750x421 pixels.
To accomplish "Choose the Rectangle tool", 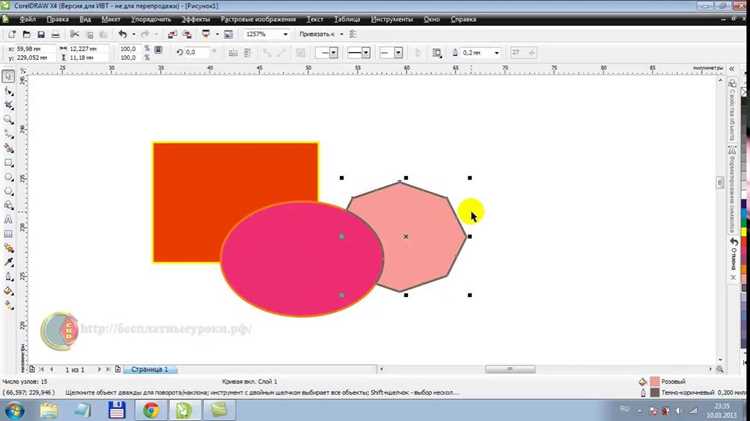I will tap(9, 163).
